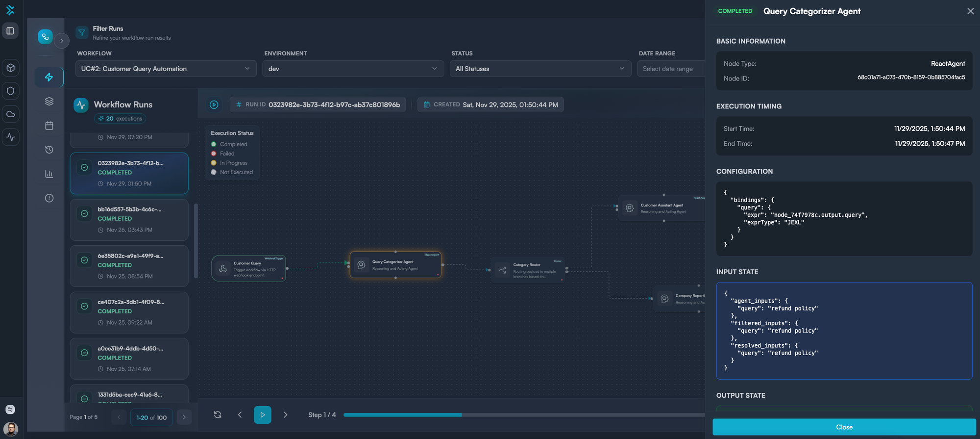
Task: Click the alert circle sidebar icon
Action: coord(49,198)
